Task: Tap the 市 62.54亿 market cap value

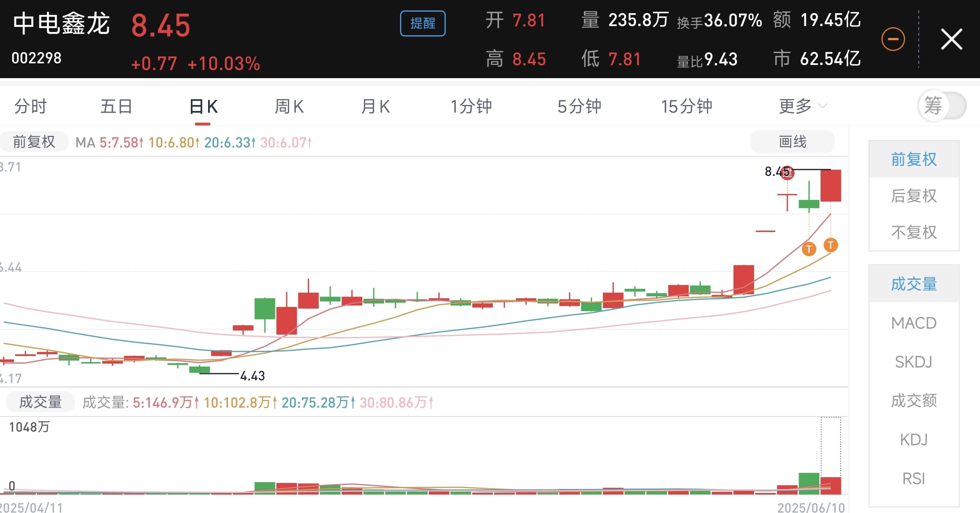Action: coord(817,59)
